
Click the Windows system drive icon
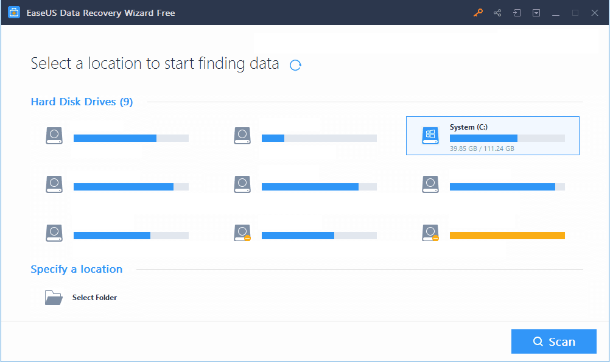(430, 135)
